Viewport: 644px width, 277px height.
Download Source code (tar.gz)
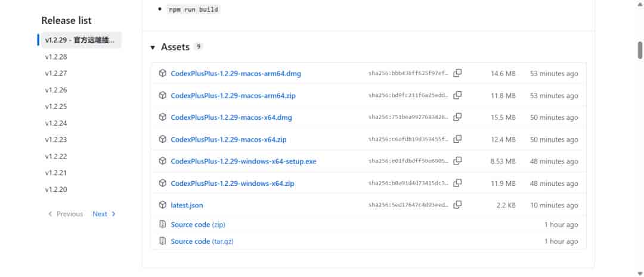(x=202, y=241)
